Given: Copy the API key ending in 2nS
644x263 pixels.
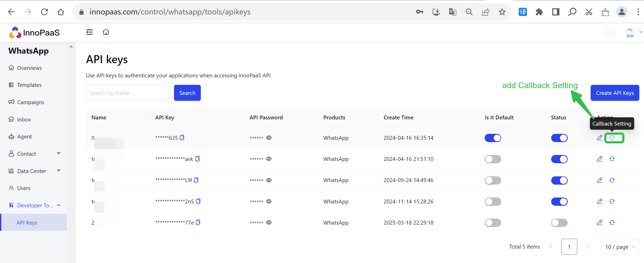Looking at the screenshot, I should coord(198,201).
